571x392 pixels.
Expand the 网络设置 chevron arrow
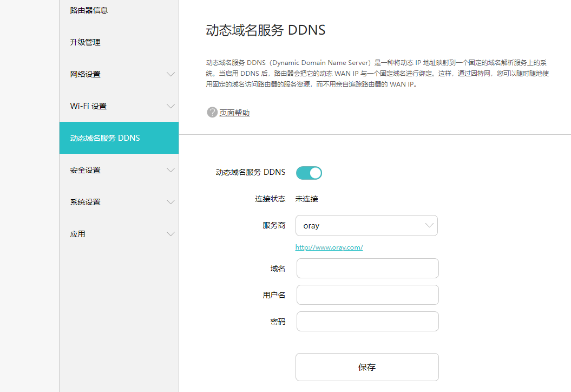pos(170,74)
